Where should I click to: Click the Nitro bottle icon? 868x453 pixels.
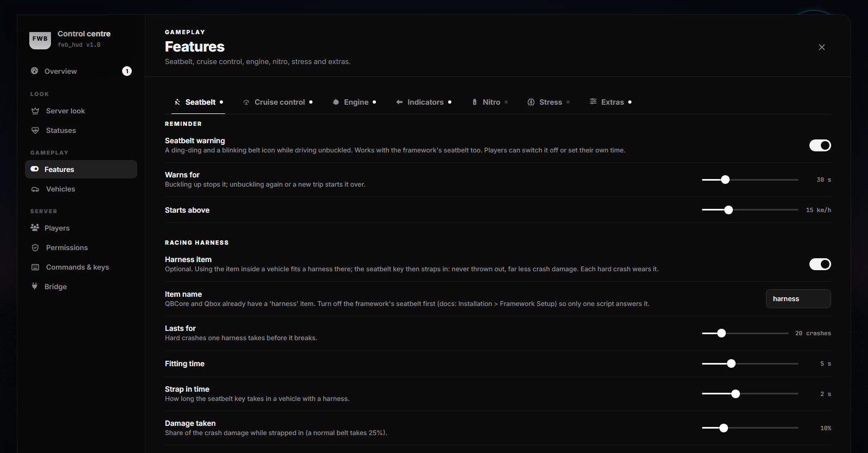pyautogui.click(x=475, y=102)
